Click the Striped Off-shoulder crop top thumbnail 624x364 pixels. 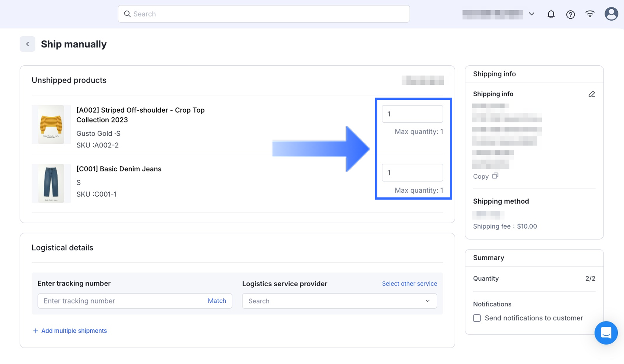51,125
